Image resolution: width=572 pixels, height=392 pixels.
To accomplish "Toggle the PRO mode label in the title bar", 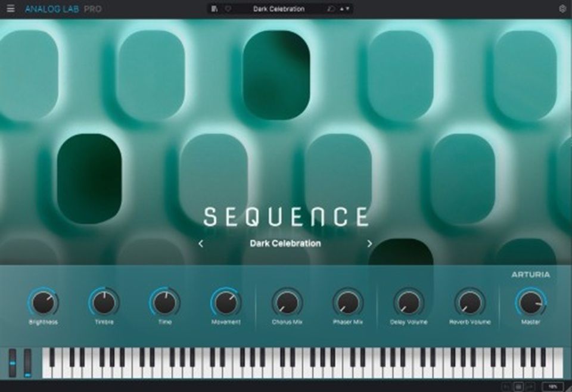I will click(x=91, y=8).
